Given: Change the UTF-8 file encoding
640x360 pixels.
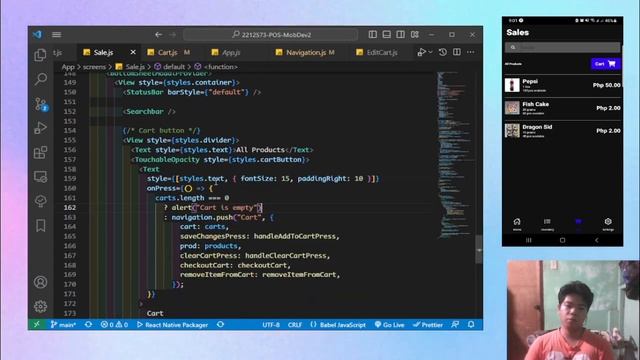Looking at the screenshot, I should [271, 325].
